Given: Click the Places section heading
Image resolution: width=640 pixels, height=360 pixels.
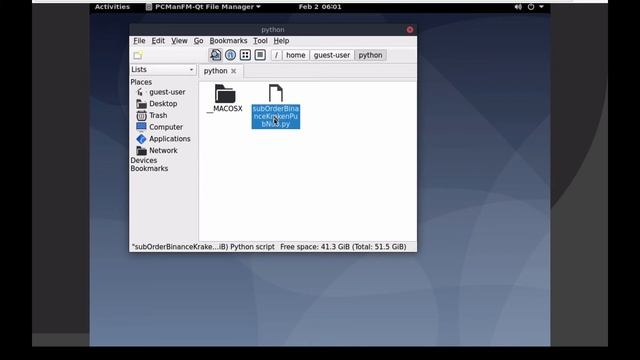Looking at the screenshot, I should (141, 82).
